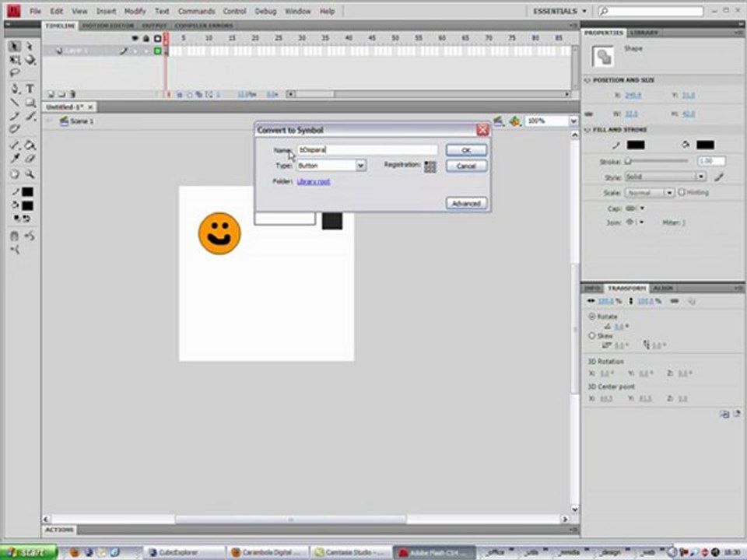Image resolution: width=747 pixels, height=560 pixels.
Task: Select the Skew radio button in Transform
Action: 591,336
